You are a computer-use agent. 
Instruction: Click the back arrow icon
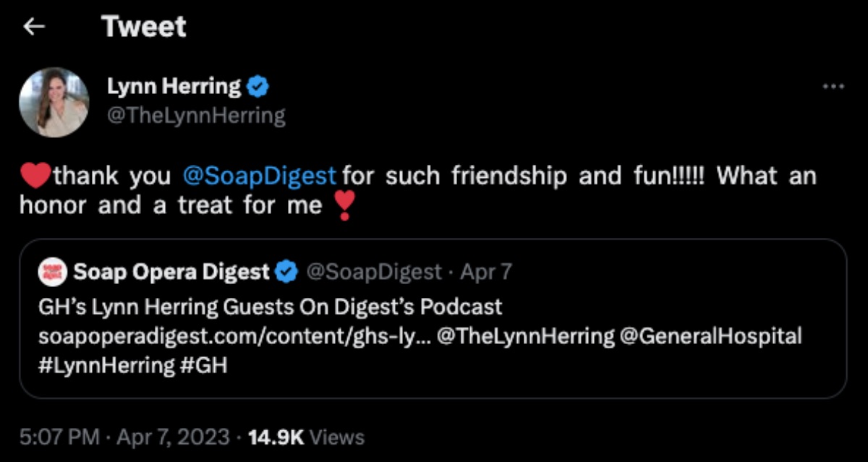click(x=34, y=27)
